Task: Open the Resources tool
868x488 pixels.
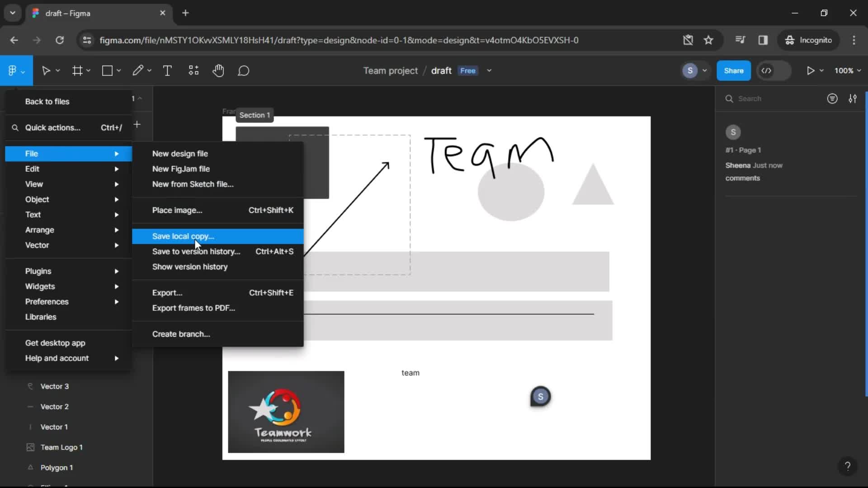Action: tap(193, 70)
